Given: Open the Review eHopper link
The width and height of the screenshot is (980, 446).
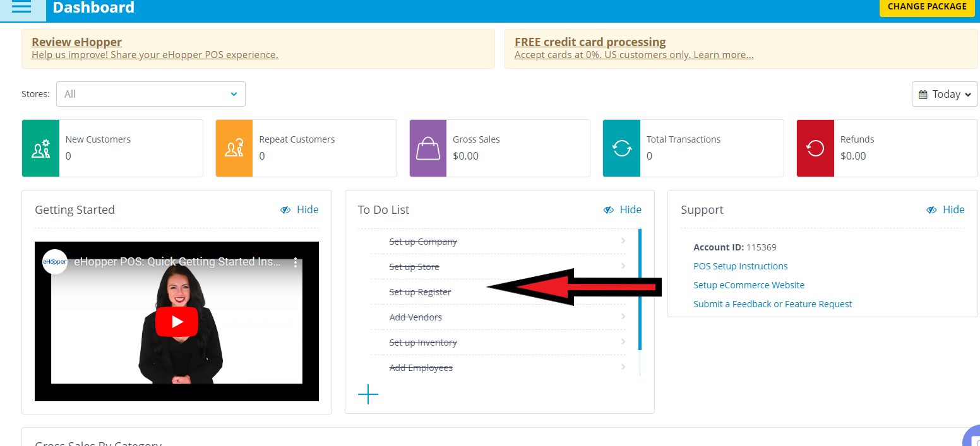Looking at the screenshot, I should [76, 42].
